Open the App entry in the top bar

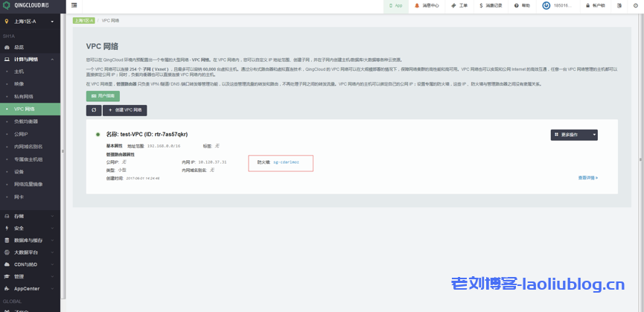coord(395,5)
